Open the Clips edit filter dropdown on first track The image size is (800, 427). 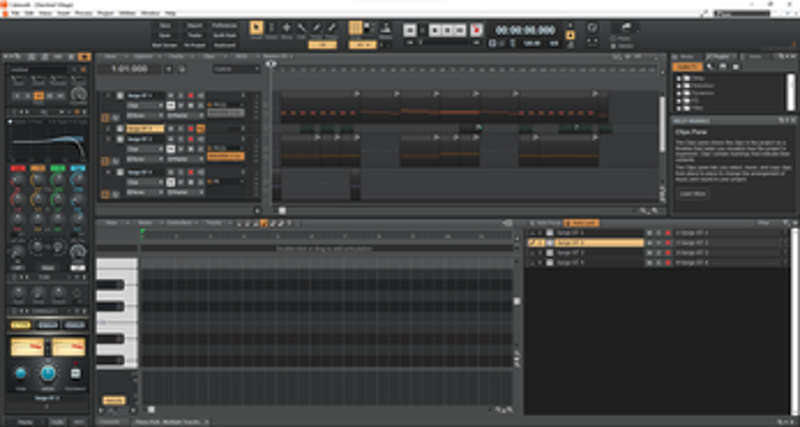pos(145,106)
